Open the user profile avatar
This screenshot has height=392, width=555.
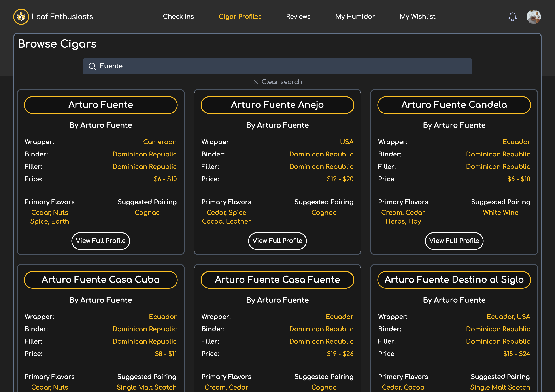pos(534,17)
